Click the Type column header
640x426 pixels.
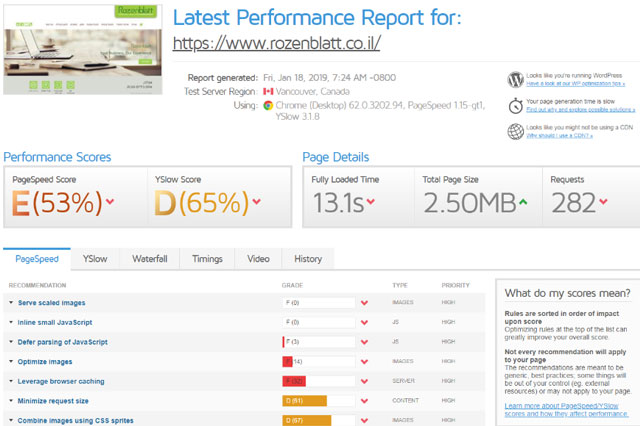pos(400,285)
